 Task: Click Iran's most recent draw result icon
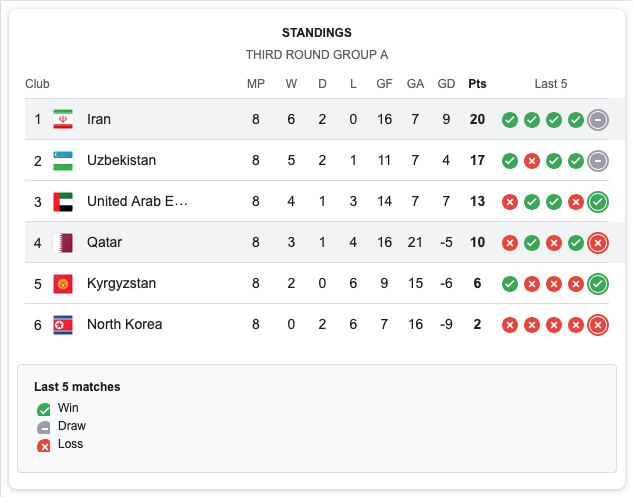click(598, 119)
